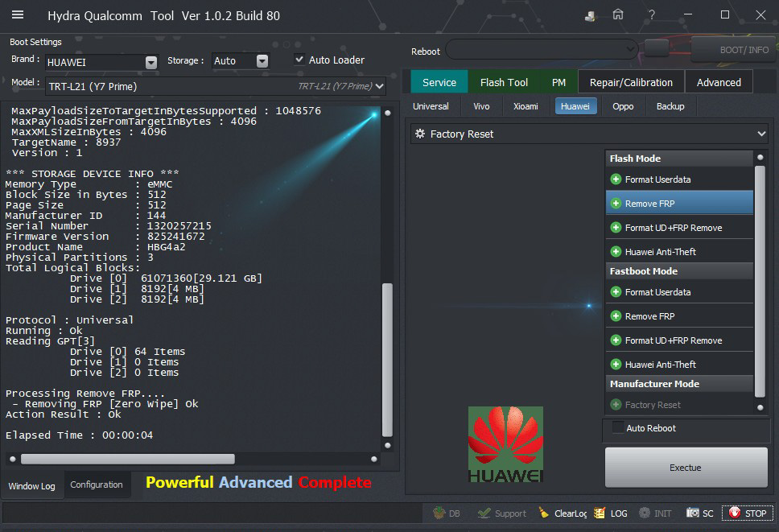Image resolution: width=779 pixels, height=532 pixels.
Task: Open the Advanced tab
Action: [x=719, y=82]
